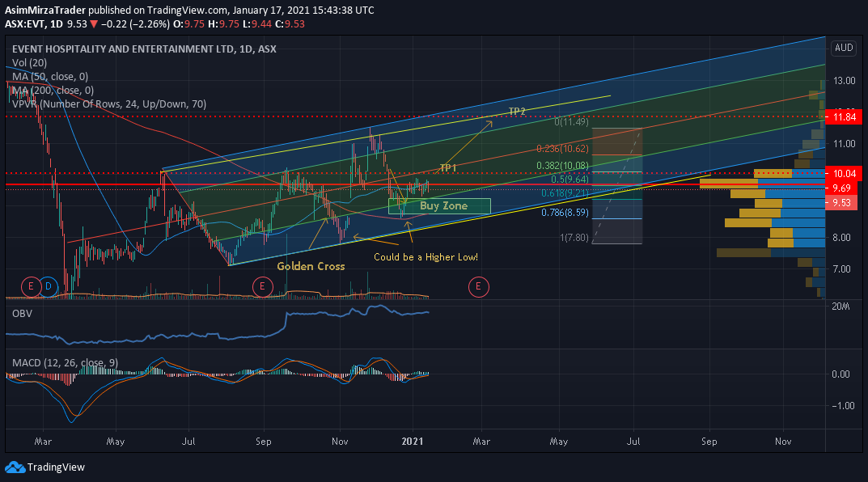This screenshot has width=868, height=482.
Task: Select the MA (50, close, 0) legend
Action: tap(50, 76)
